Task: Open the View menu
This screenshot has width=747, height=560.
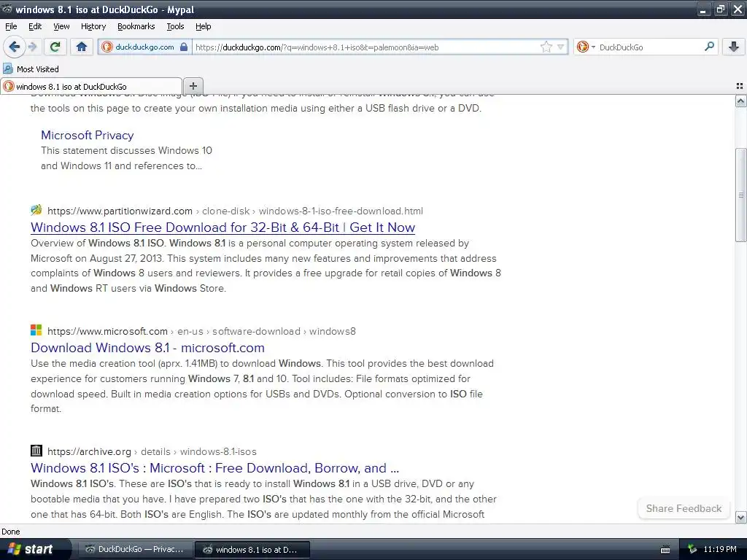Action: click(x=61, y=26)
